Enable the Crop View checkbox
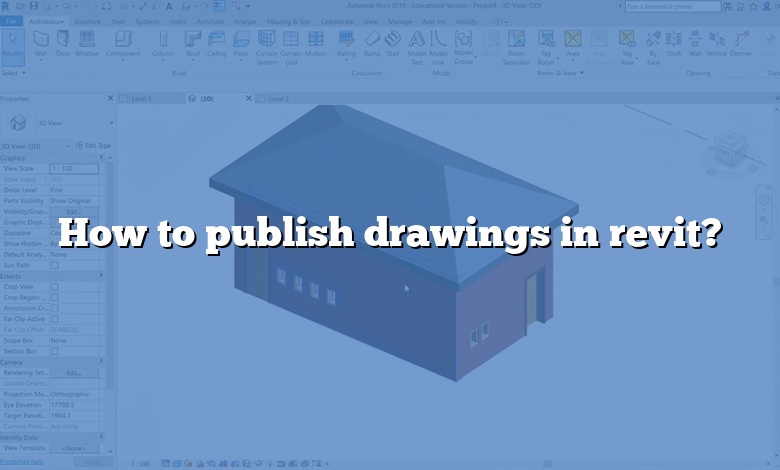The width and height of the screenshot is (780, 470). pos(55,286)
